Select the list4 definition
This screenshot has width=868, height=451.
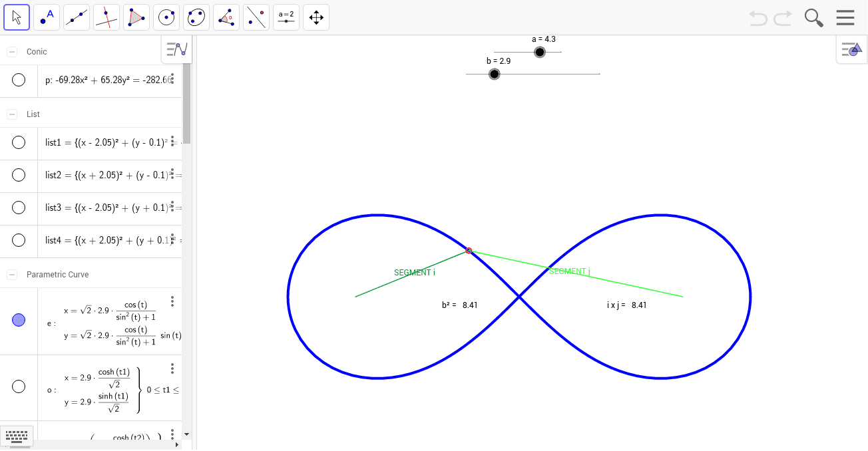[x=110, y=240]
